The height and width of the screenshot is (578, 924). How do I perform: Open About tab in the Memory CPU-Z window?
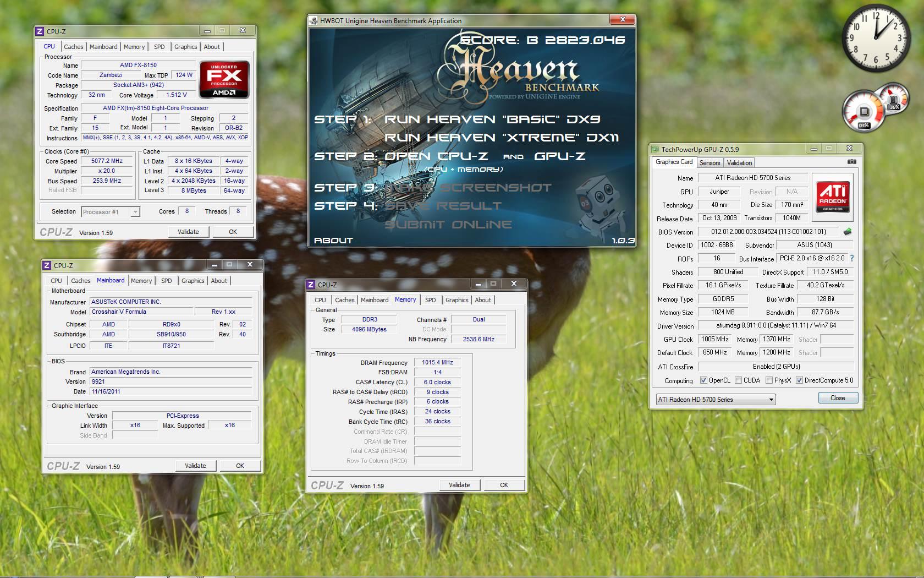coord(483,300)
